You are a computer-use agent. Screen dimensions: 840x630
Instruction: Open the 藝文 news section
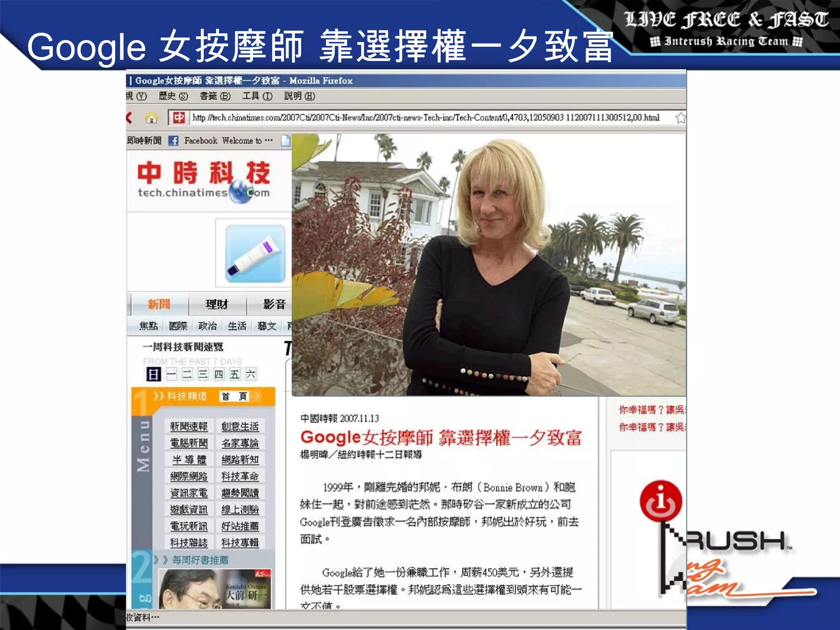point(267,326)
